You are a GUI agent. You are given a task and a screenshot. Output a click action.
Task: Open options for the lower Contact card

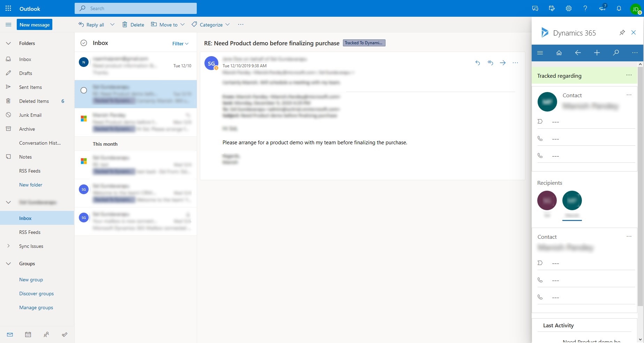click(629, 236)
